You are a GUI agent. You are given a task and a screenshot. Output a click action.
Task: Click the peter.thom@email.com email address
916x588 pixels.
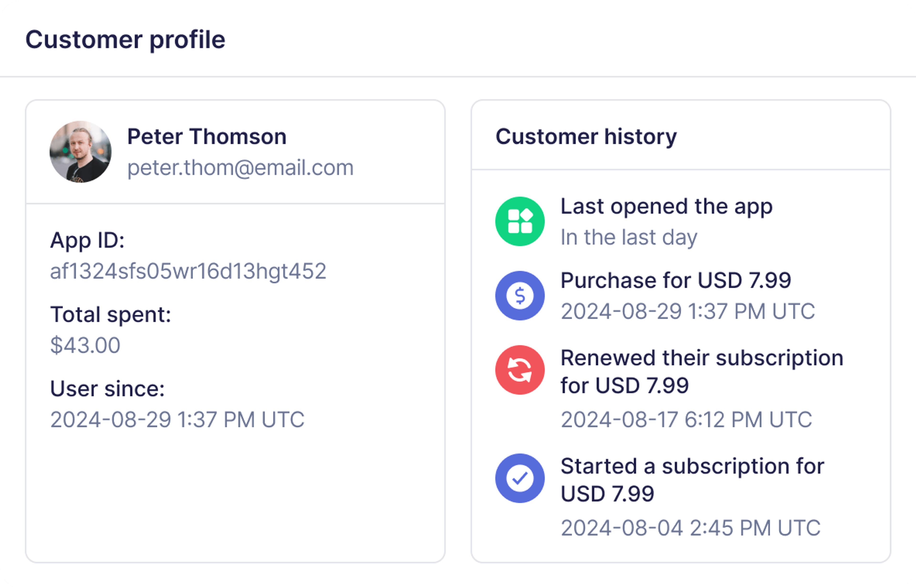[240, 168]
